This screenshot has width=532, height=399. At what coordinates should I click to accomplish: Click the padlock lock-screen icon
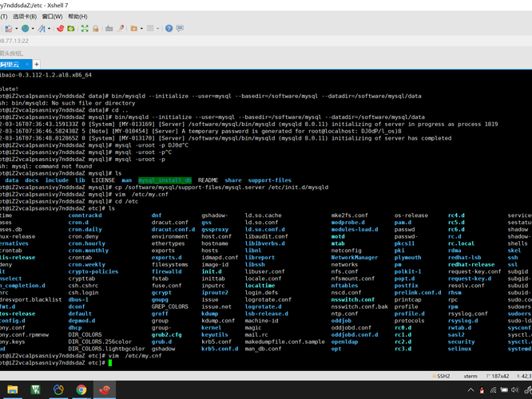96,29
